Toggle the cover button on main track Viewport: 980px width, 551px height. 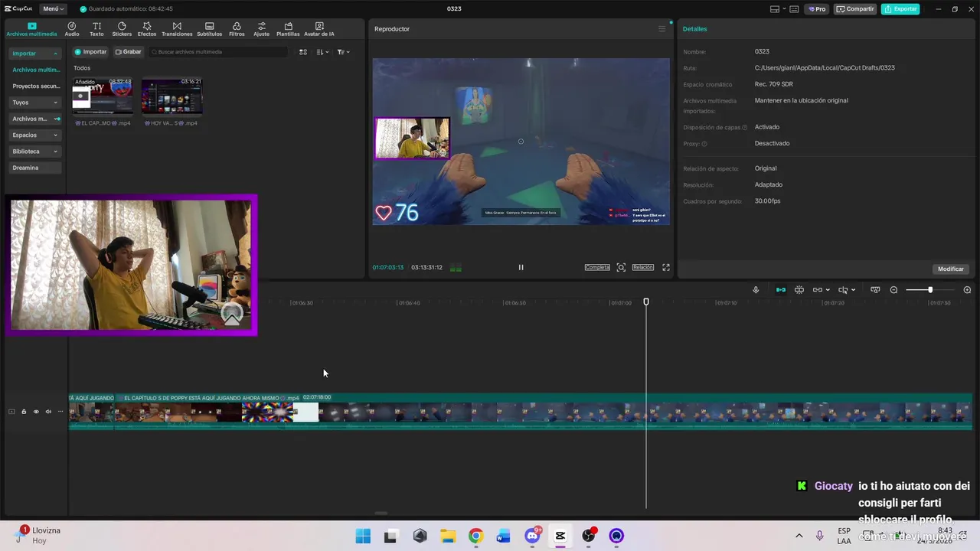[x=11, y=412]
